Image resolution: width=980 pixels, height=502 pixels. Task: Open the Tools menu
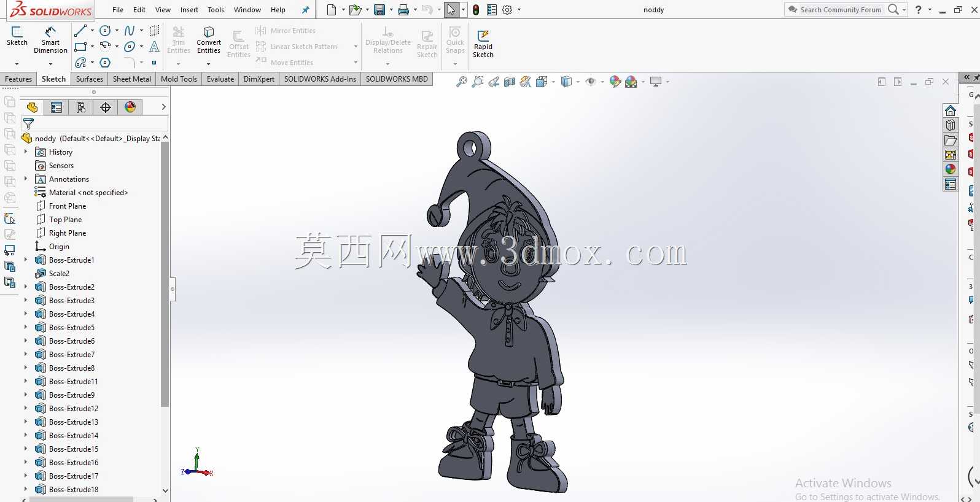[x=216, y=10]
